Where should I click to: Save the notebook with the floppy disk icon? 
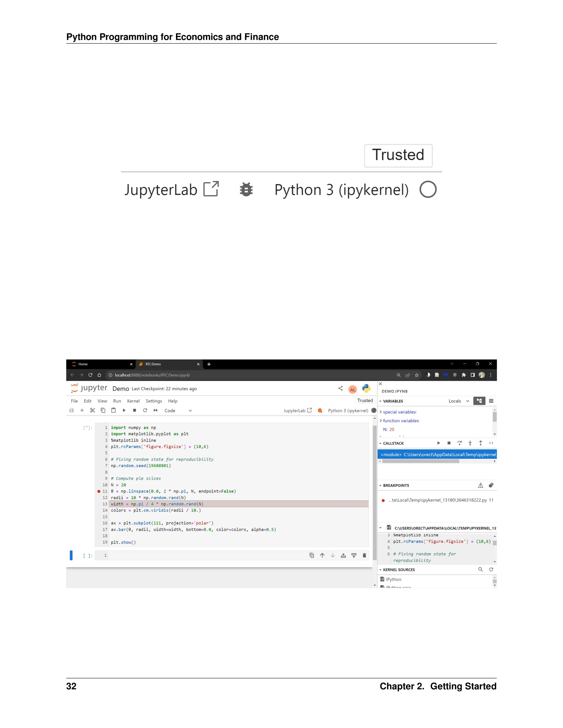click(71, 410)
